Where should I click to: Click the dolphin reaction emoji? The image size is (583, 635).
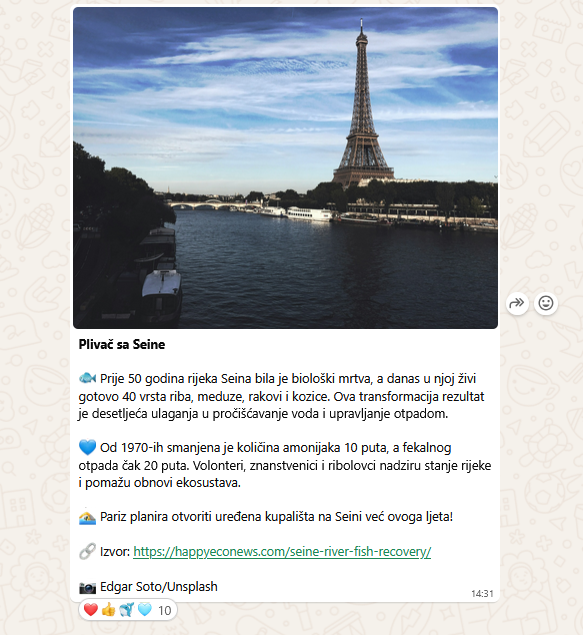(x=126, y=609)
